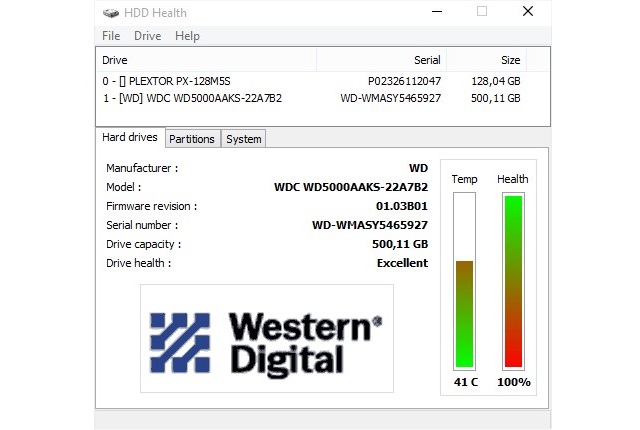The width and height of the screenshot is (640, 430).
Task: Click the 500,11 GB size cell in list
Action: click(496, 98)
